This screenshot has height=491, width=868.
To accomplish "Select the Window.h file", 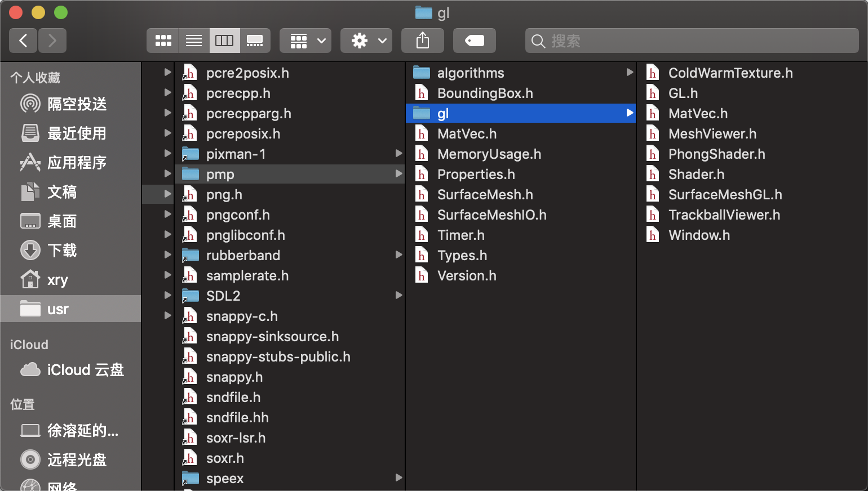I will [699, 235].
